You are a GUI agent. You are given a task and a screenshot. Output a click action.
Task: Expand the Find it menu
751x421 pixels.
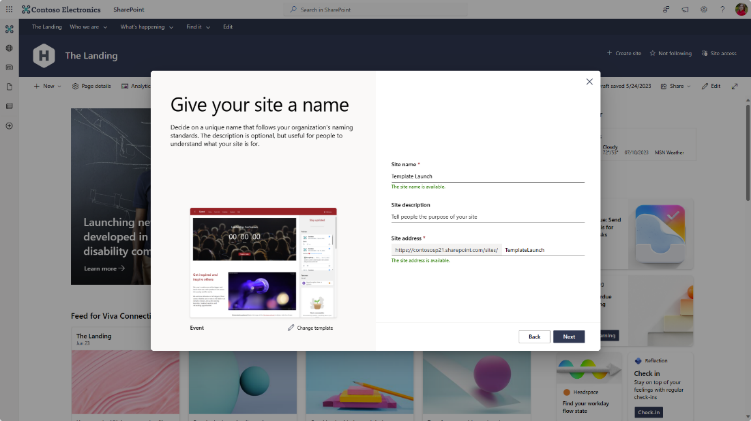click(198, 27)
